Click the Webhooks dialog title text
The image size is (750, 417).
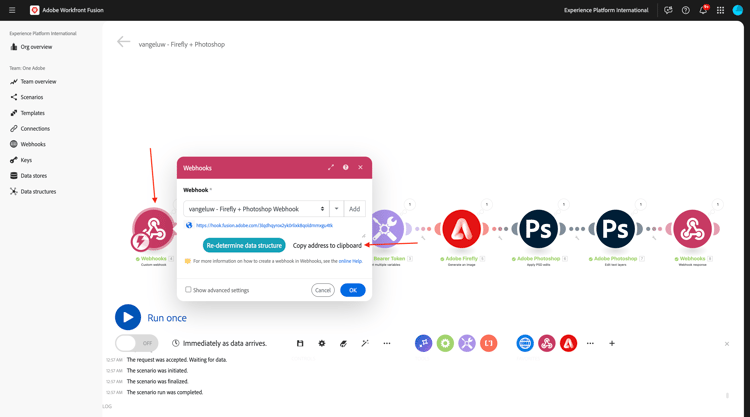pyautogui.click(x=197, y=168)
